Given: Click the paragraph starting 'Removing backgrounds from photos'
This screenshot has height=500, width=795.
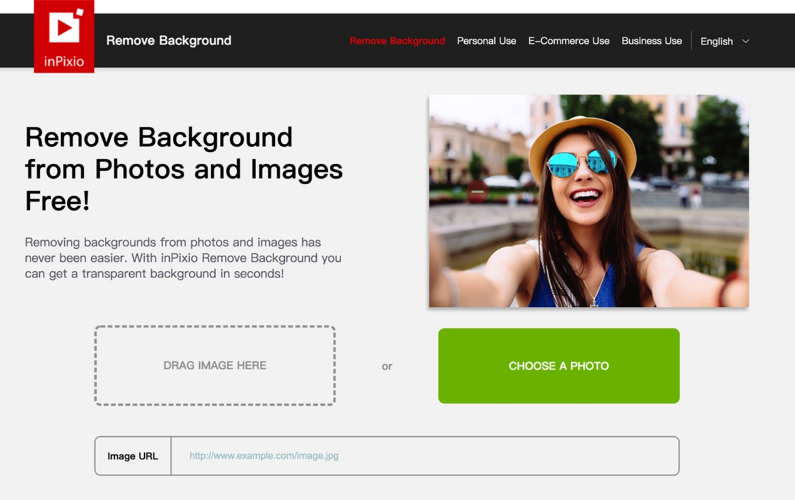Looking at the screenshot, I should click(x=183, y=258).
